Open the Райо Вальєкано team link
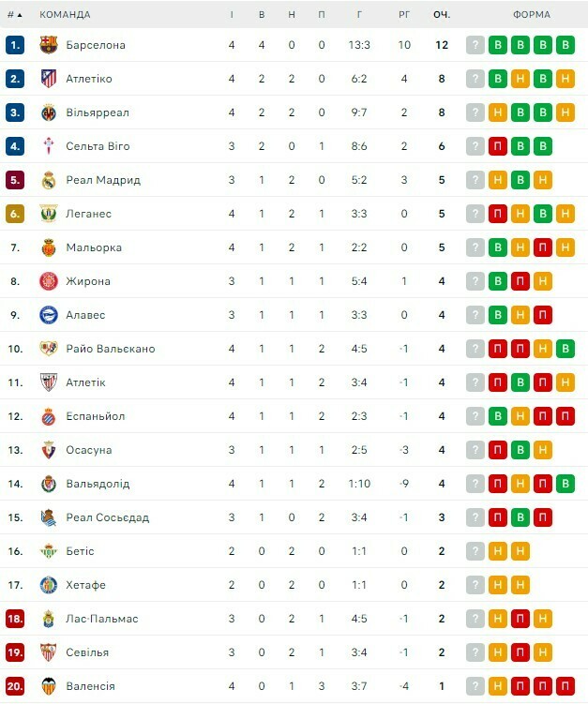588x704 pixels. click(111, 349)
